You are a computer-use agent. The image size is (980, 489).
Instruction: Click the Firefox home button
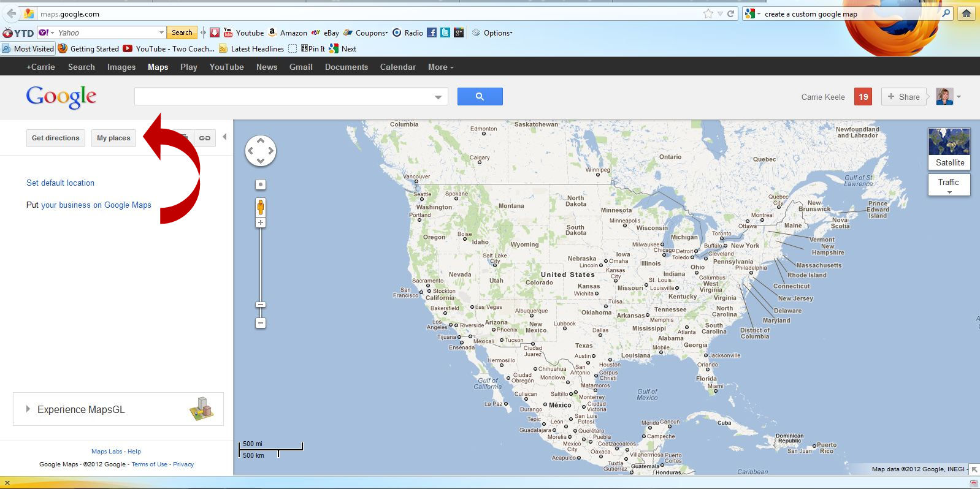point(967,13)
